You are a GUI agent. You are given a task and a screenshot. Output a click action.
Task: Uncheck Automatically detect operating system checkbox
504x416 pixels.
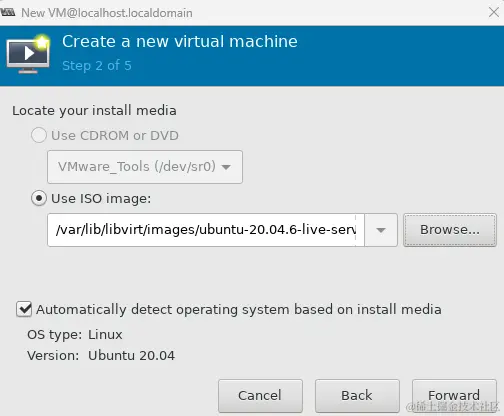click(24, 309)
